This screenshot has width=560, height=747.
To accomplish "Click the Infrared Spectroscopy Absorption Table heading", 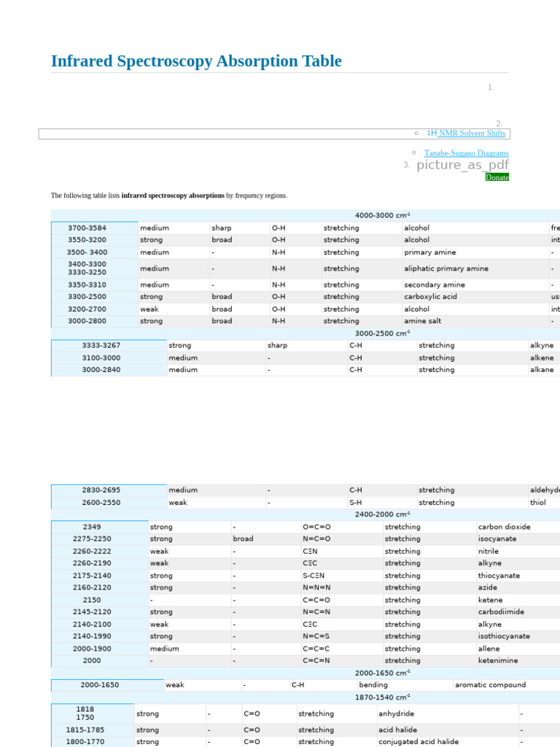I will click(196, 61).
